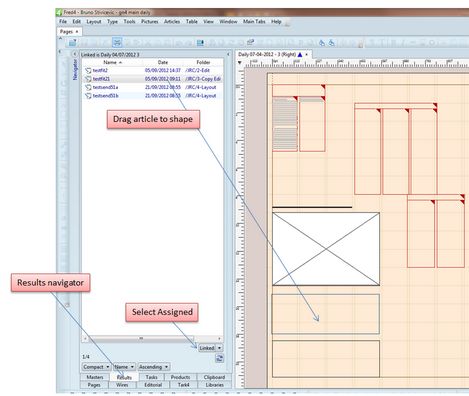Sort list by Date column header

(x=163, y=62)
